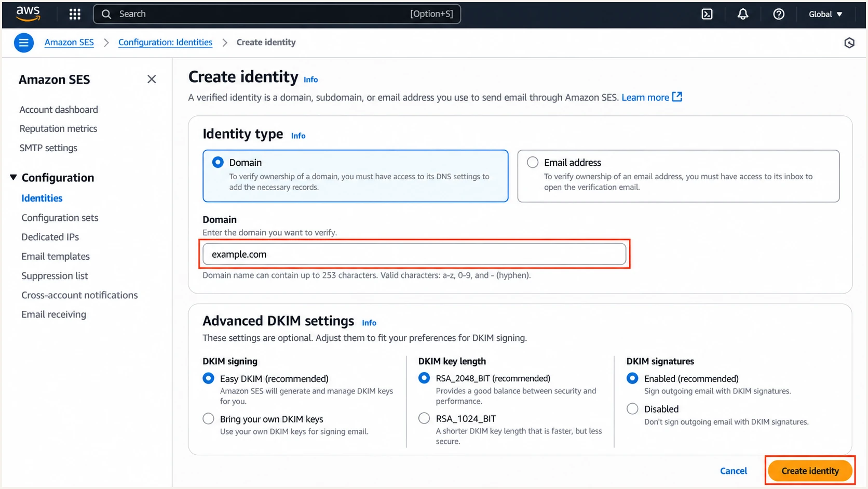The width and height of the screenshot is (868, 489).
Task: Set DKIM signatures to Enabled
Action: [x=632, y=378]
